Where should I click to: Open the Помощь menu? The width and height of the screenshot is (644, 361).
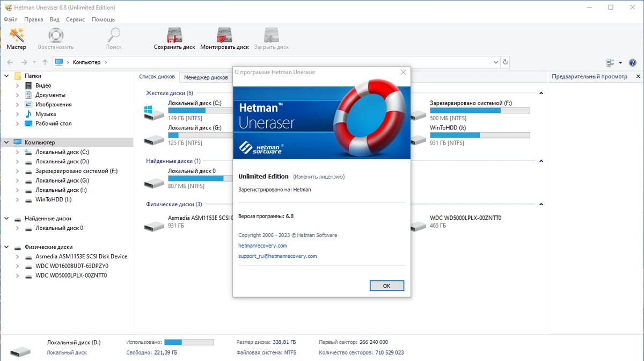pyautogui.click(x=103, y=19)
